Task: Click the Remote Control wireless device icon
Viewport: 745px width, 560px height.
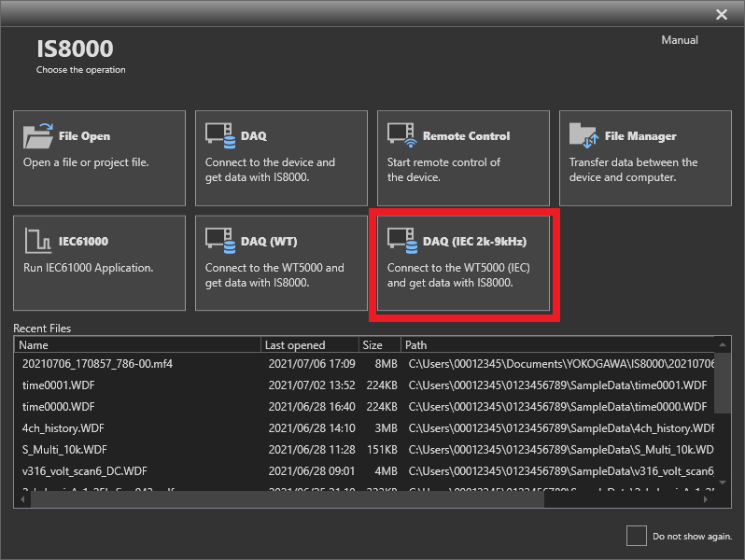Action: [401, 136]
